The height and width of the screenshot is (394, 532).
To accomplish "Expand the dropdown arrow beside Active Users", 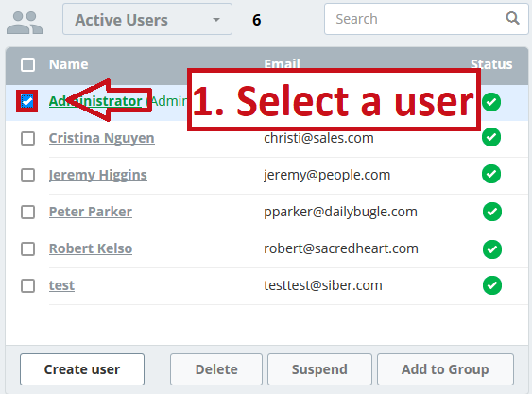I will click(216, 20).
